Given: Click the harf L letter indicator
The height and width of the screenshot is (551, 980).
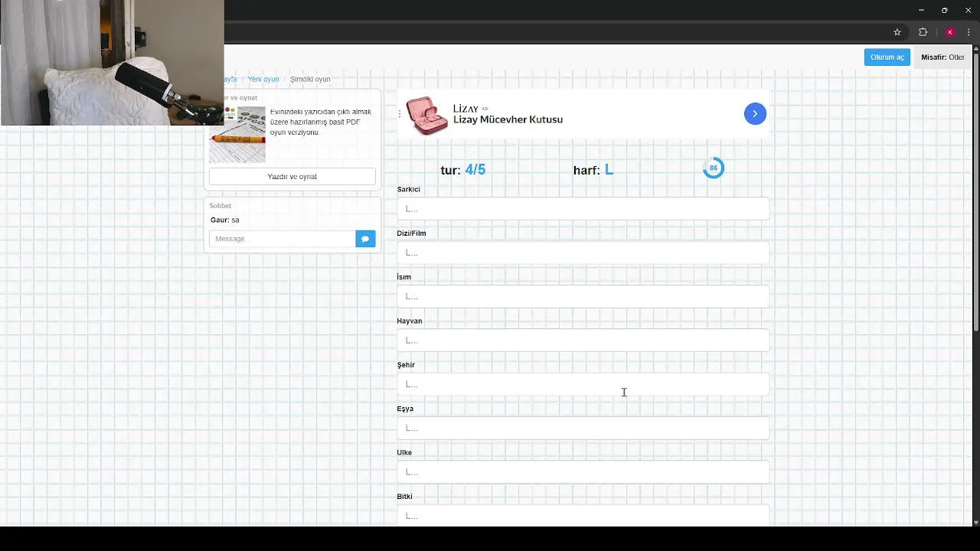Looking at the screenshot, I should point(593,170).
